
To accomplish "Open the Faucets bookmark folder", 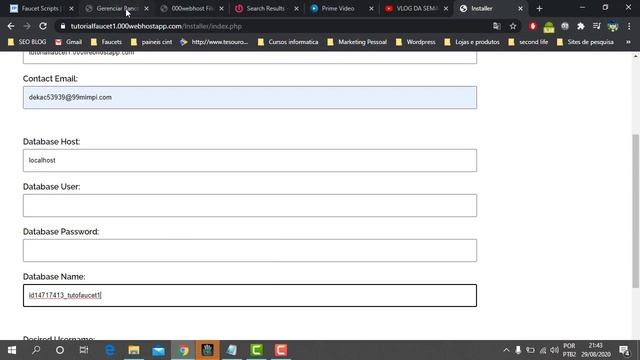I will [x=106, y=42].
